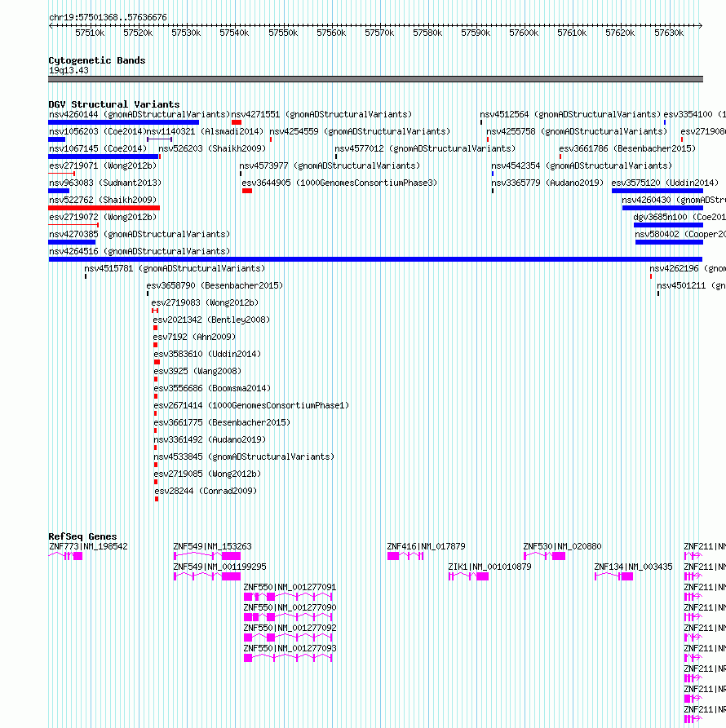The image size is (726, 728).
Task: Click nsv4264516 variant label text
Action: click(x=139, y=251)
